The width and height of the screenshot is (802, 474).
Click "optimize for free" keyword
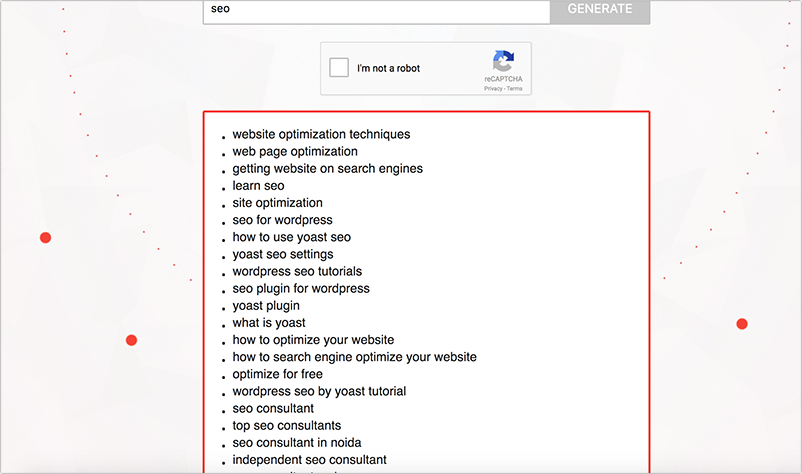[x=277, y=374]
